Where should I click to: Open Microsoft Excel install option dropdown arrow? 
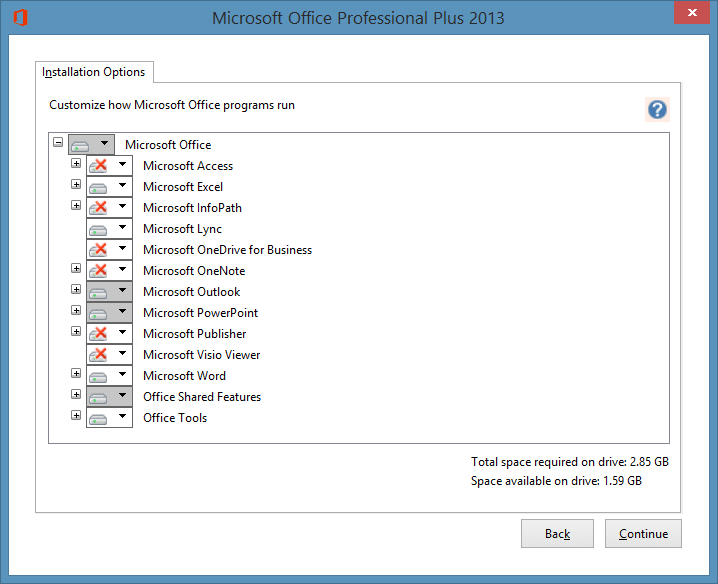tap(122, 185)
